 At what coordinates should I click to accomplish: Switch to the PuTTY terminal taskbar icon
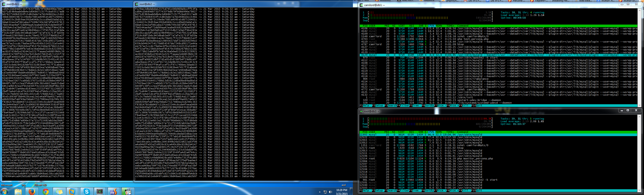tap(100, 191)
